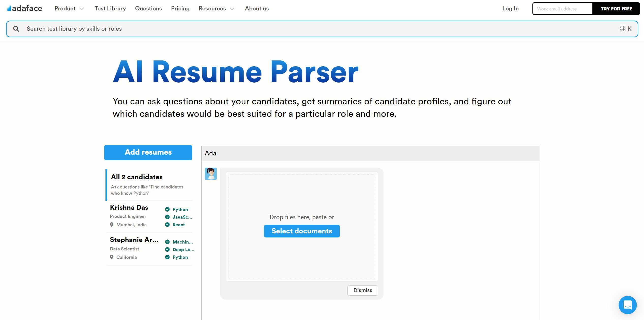
Task: Click the Python skill tag icon for Krishna Das
Action: pyautogui.click(x=167, y=209)
